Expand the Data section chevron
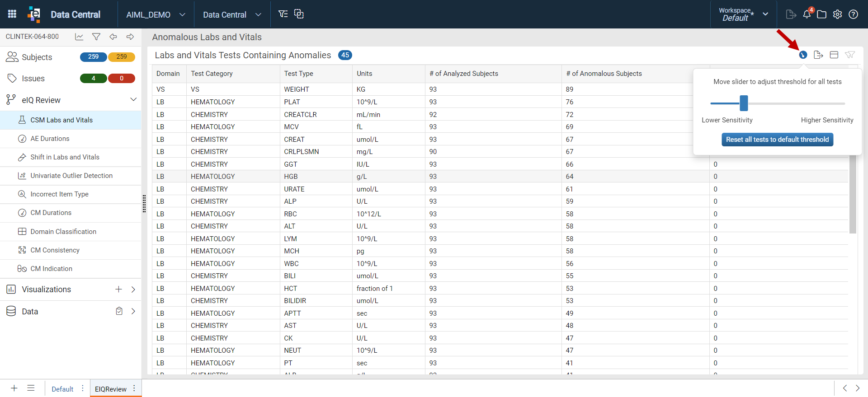868x397 pixels. tap(133, 311)
